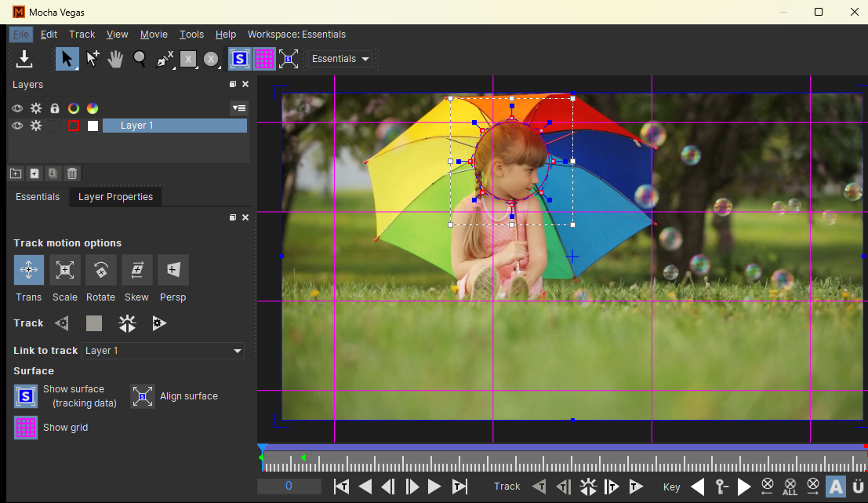Click Layer 1 white matte color swatch

[x=93, y=126]
